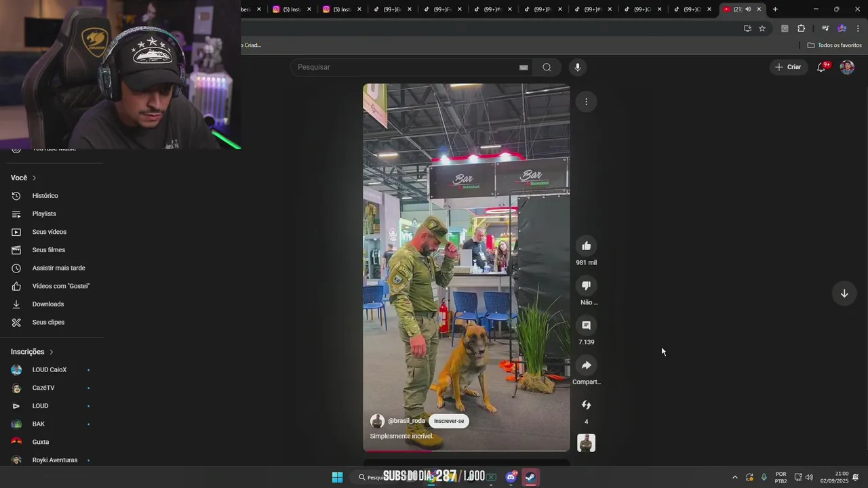Open the @brasil_roda channel link
The image size is (868, 488).
pos(406,421)
